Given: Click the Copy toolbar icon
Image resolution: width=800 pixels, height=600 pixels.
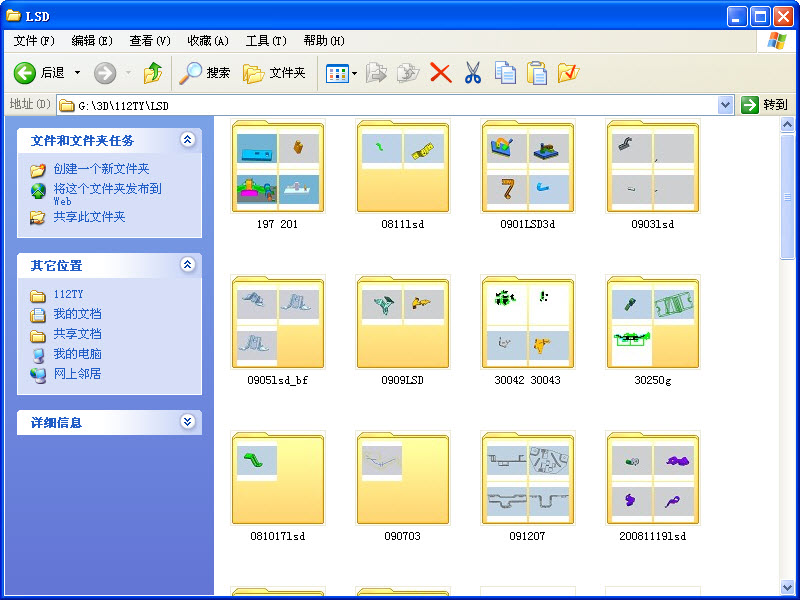Looking at the screenshot, I should coord(505,73).
